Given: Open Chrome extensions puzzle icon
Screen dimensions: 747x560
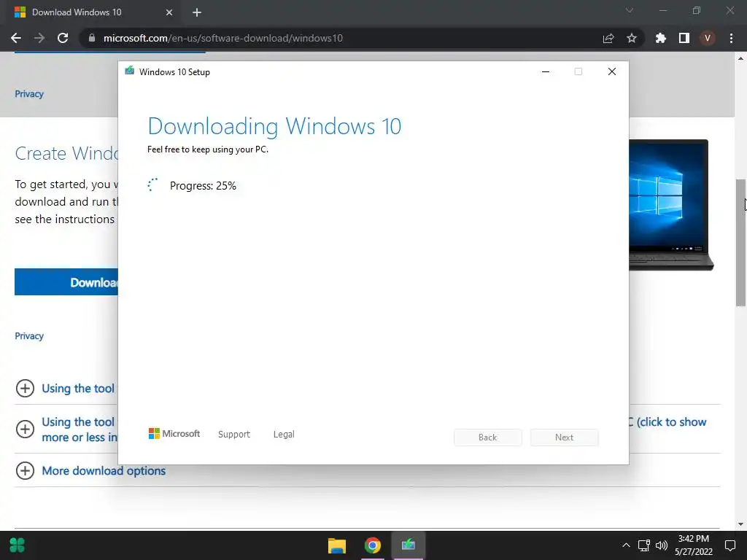Looking at the screenshot, I should pos(661,38).
